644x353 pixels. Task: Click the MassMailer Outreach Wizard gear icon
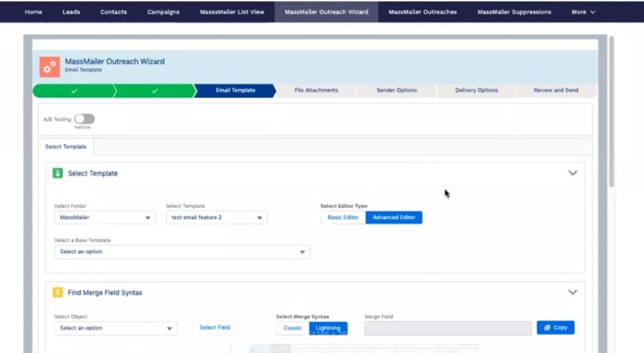point(49,66)
